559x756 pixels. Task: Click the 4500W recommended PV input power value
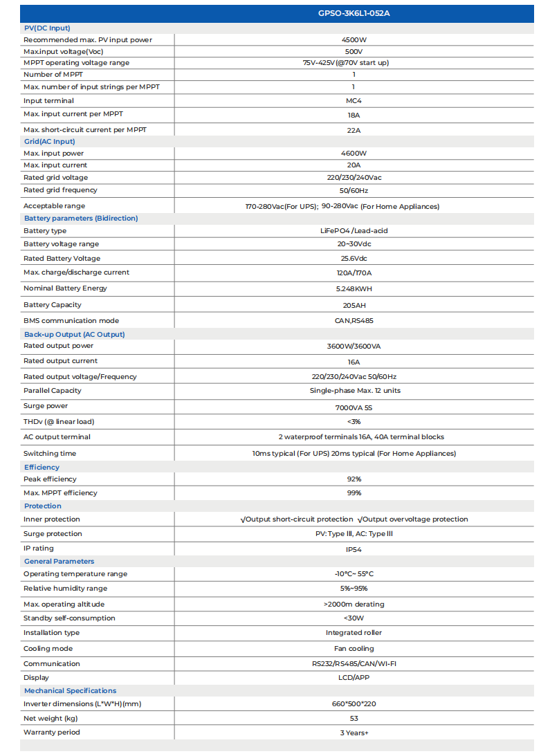(x=354, y=40)
